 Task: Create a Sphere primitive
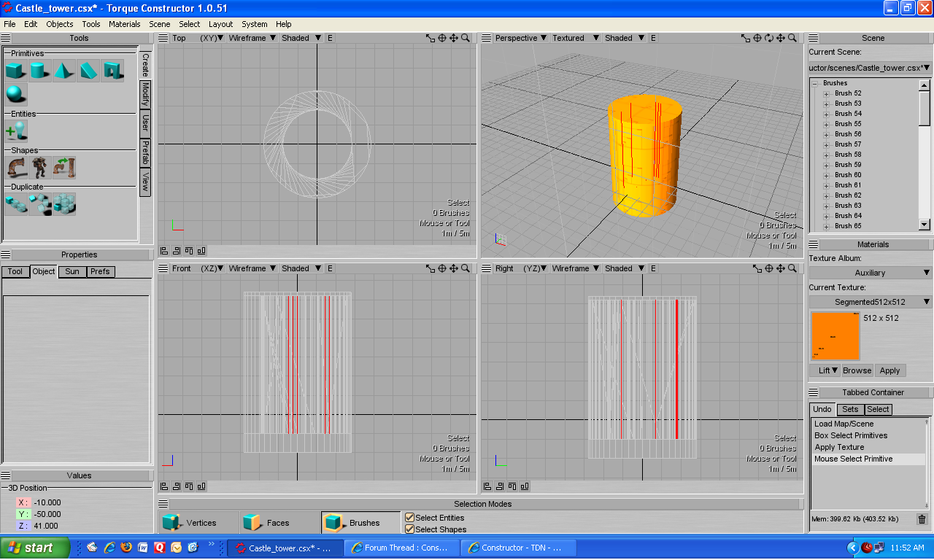coord(15,94)
